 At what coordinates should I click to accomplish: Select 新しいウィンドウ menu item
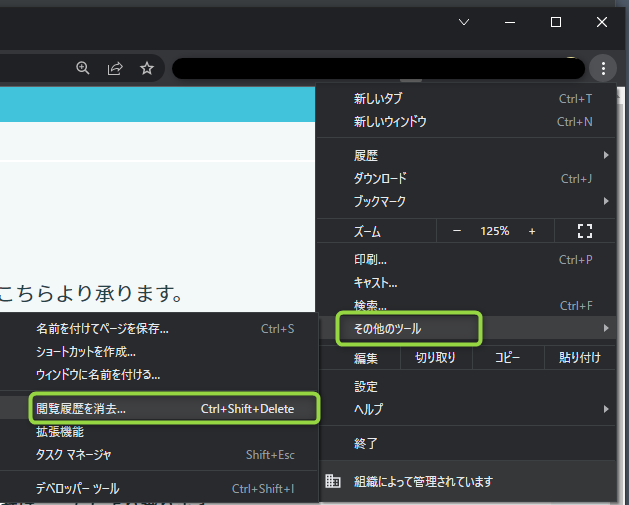click(466, 122)
